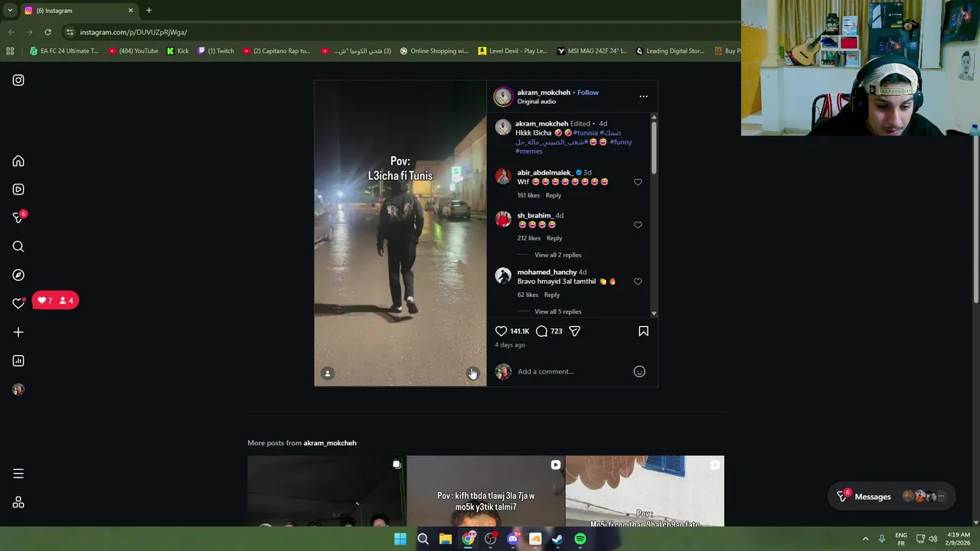This screenshot has height=551, width=980.
Task: Open the #tunisia hashtag
Action: click(x=585, y=132)
